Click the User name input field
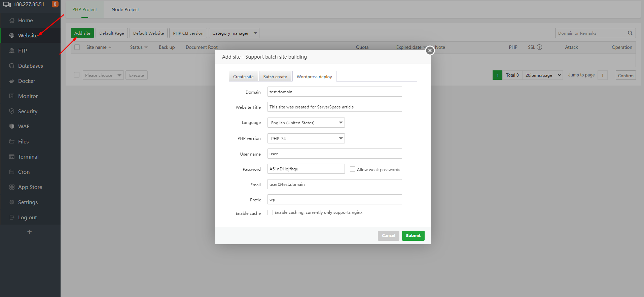The image size is (644, 297). pyautogui.click(x=335, y=154)
